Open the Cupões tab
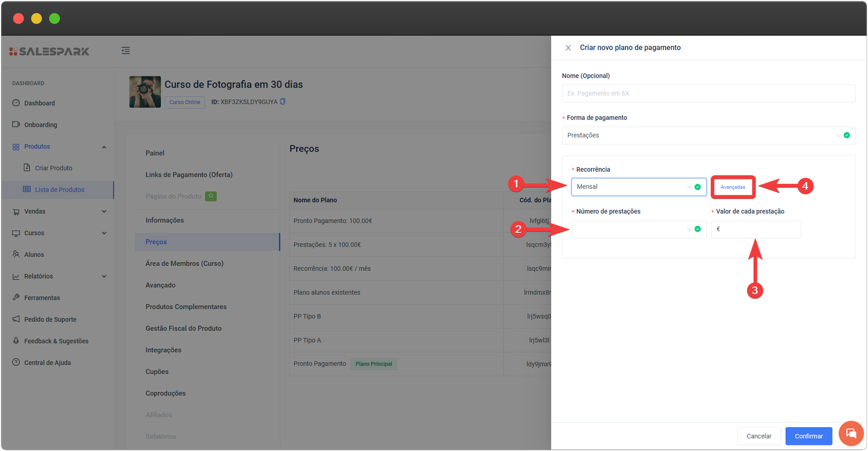This screenshot has height=451, width=868. [157, 372]
